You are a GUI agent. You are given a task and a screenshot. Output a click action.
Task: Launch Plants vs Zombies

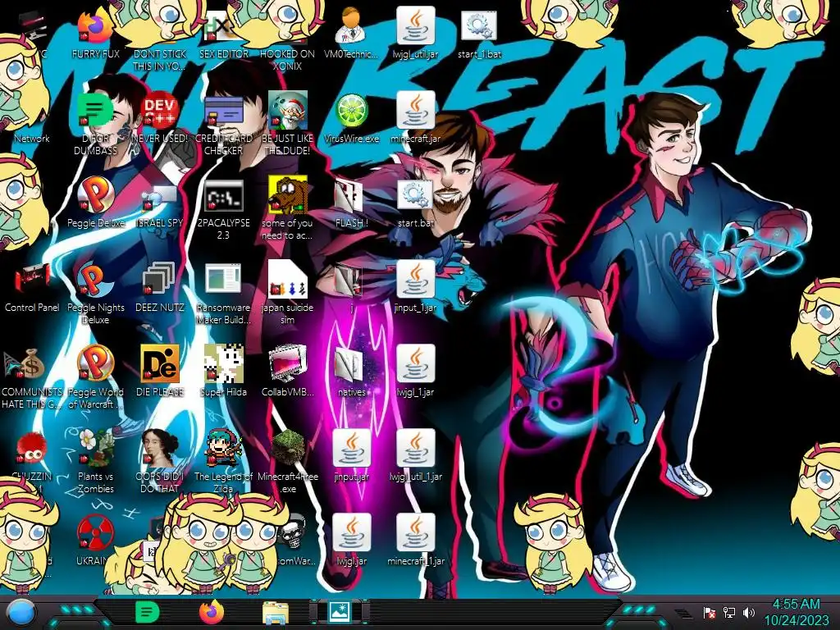coord(97,448)
